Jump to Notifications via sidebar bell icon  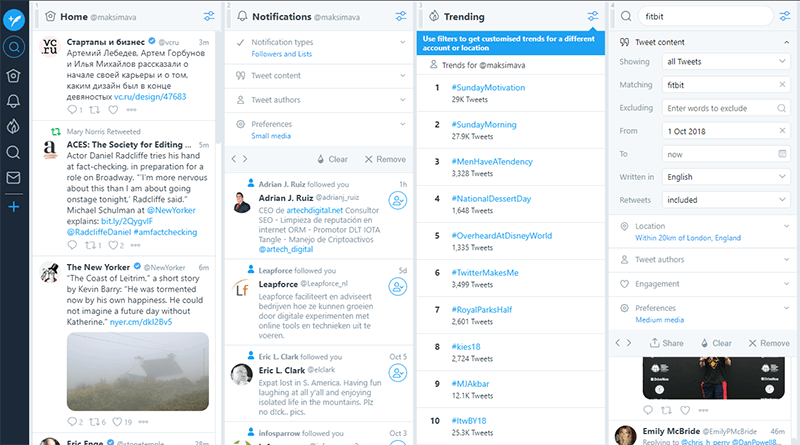pos(14,100)
